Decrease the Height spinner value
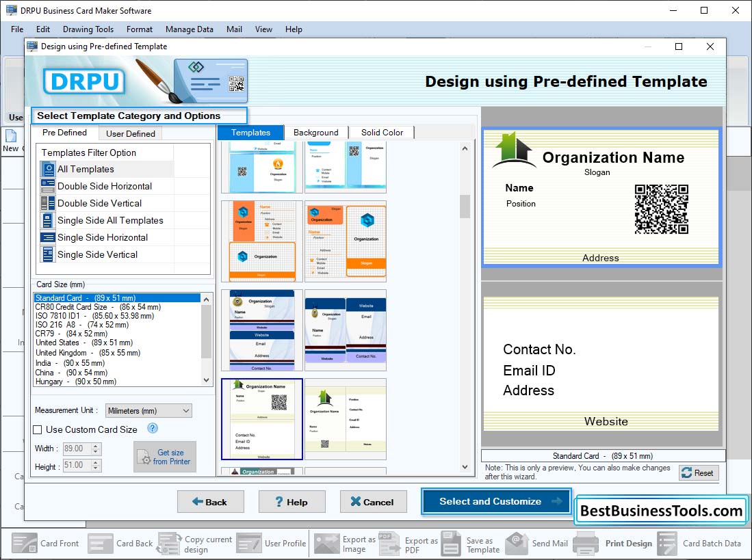Image resolution: width=752 pixels, height=560 pixels. pyautogui.click(x=96, y=468)
